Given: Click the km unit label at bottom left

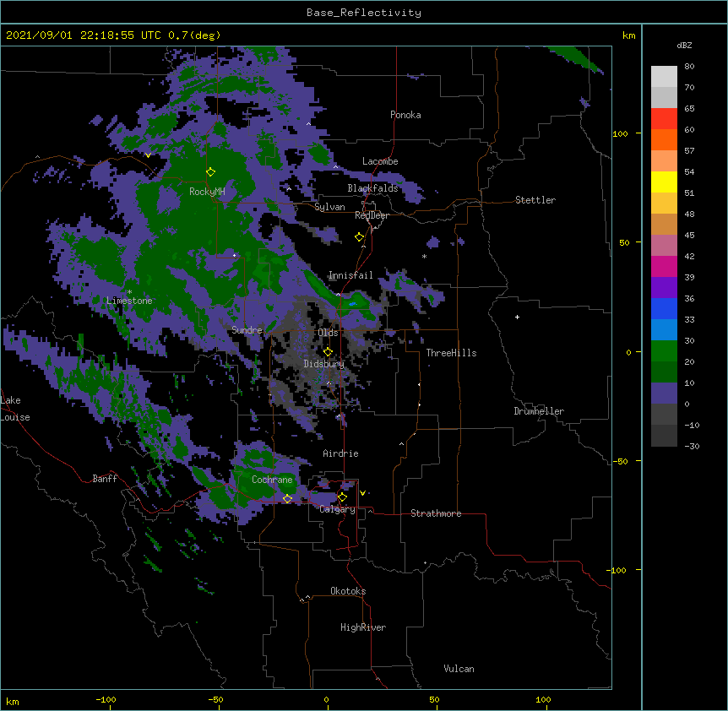Looking at the screenshot, I should click(x=13, y=701).
